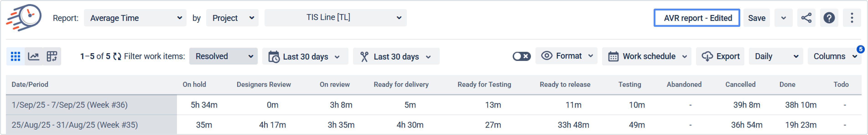Screen dimensions: 868x135
Task: Click the Export button
Action: [x=720, y=56]
